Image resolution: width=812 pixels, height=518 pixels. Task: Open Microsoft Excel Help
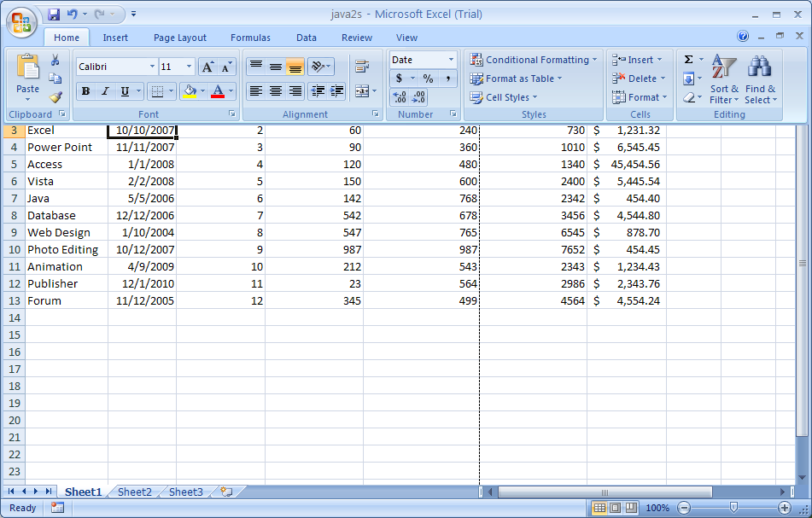[743, 36]
